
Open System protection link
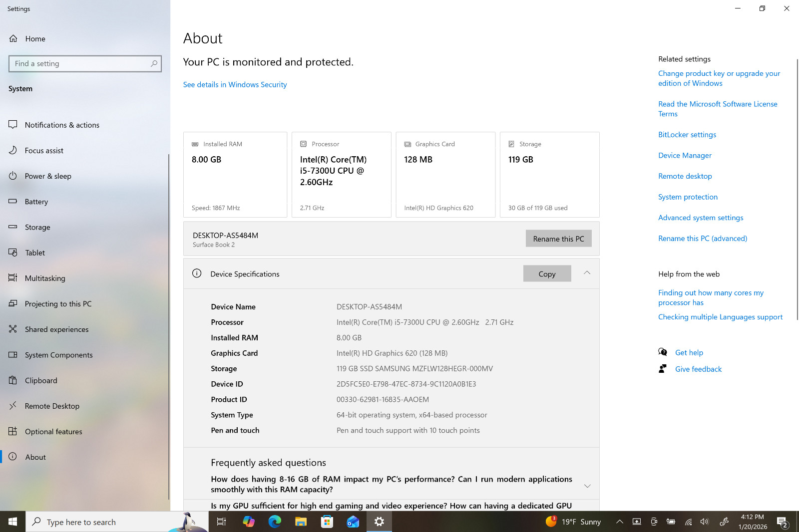(688, 197)
